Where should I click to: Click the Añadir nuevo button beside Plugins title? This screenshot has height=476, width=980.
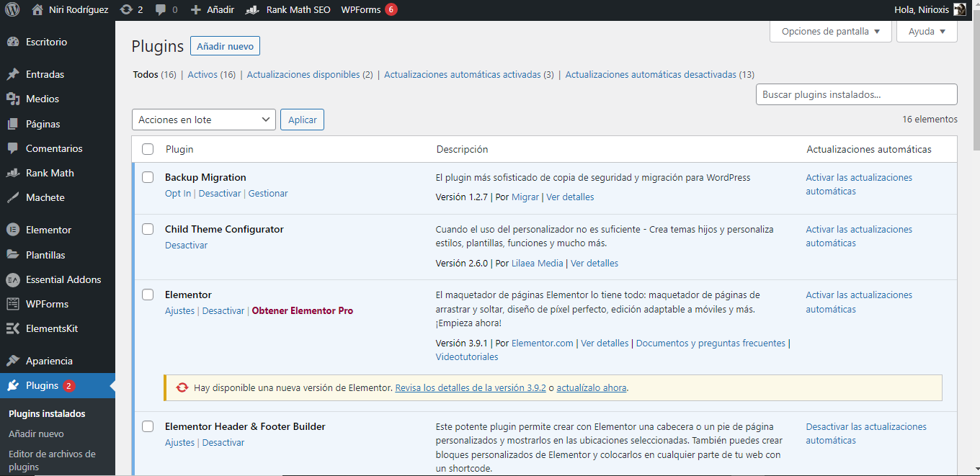[225, 46]
